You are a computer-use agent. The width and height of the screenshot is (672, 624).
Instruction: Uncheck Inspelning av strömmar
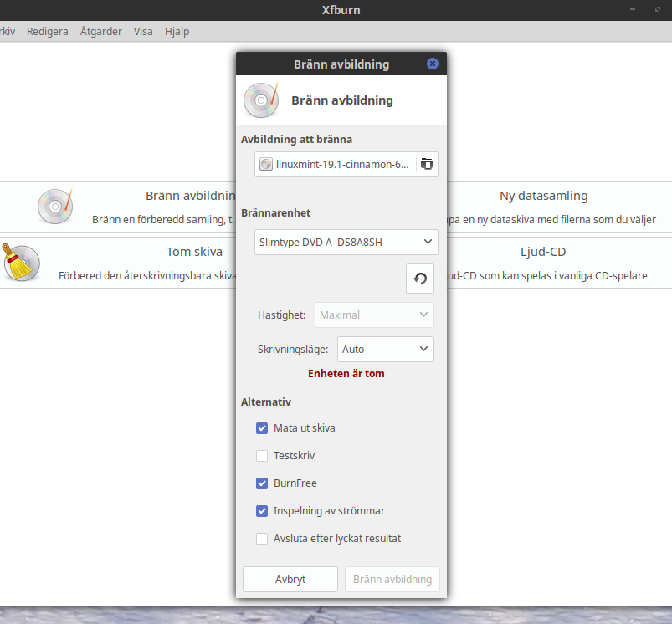[262, 511]
